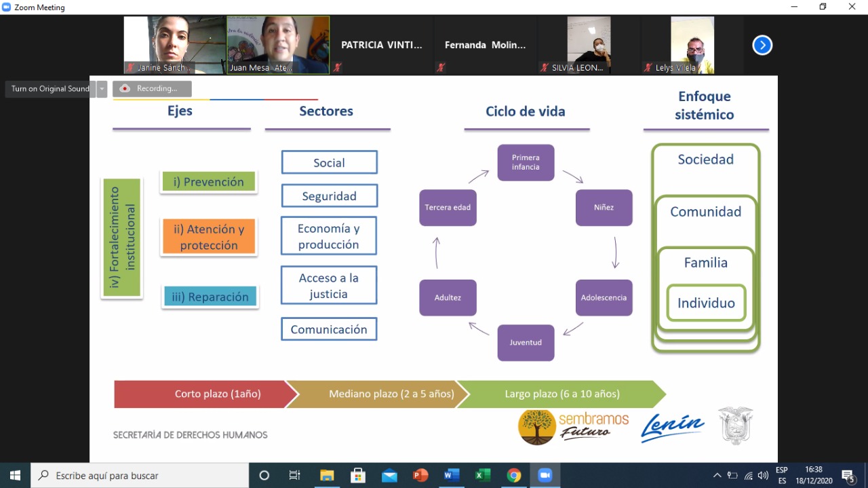Switch to Zoom taskbar icon

[545, 475]
